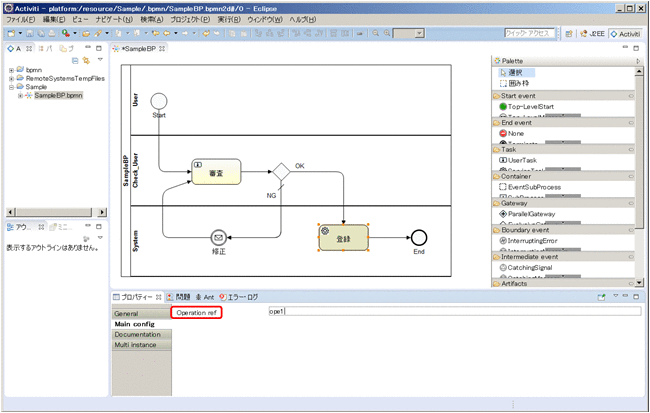Viewport: 650px width, 413px height.
Task: Select the ParallelGateway palette tool
Action: pyautogui.click(x=530, y=213)
